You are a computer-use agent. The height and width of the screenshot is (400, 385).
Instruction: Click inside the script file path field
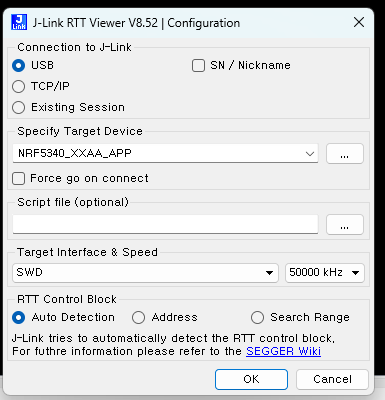(165, 224)
